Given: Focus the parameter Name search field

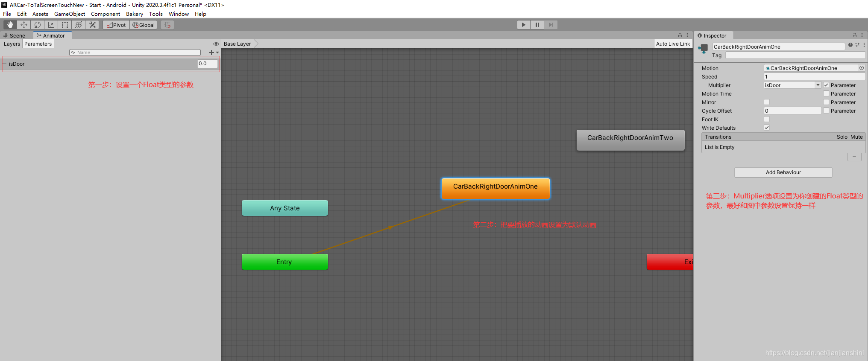Looking at the screenshot, I should (135, 52).
